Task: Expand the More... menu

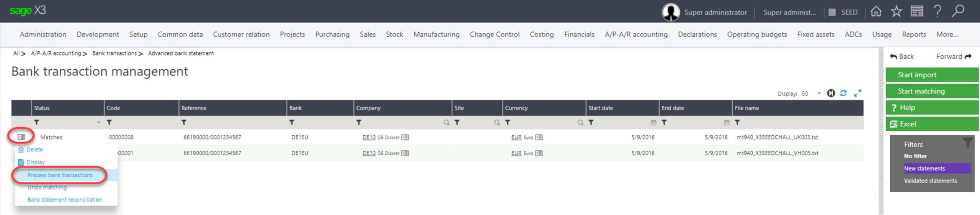Action: click(x=947, y=34)
